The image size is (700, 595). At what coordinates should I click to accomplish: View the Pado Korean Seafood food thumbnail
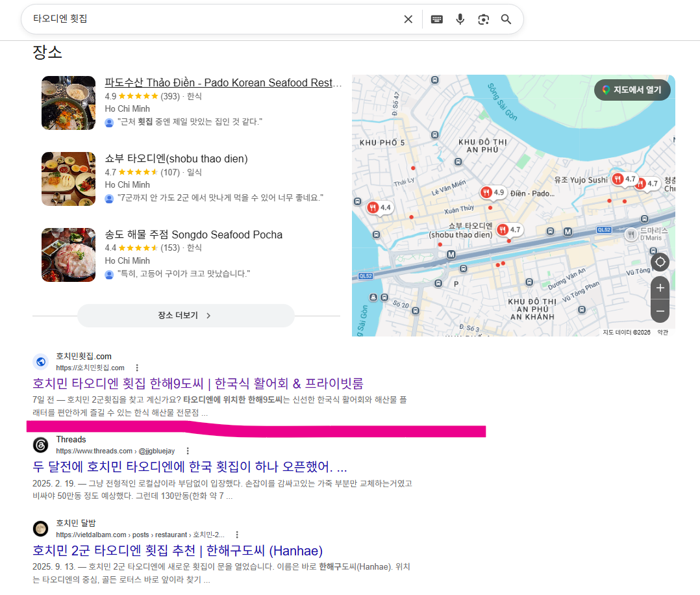68,103
